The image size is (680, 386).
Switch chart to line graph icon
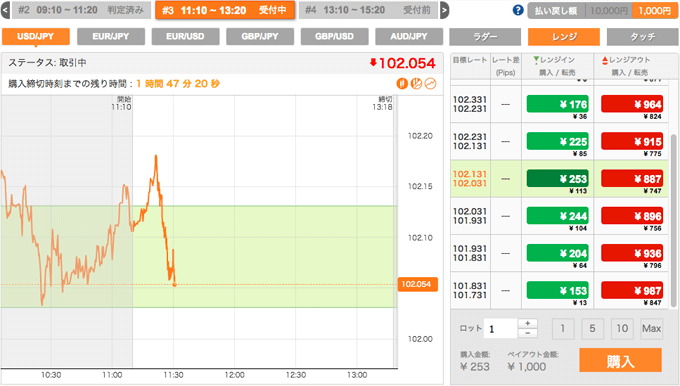pos(430,84)
